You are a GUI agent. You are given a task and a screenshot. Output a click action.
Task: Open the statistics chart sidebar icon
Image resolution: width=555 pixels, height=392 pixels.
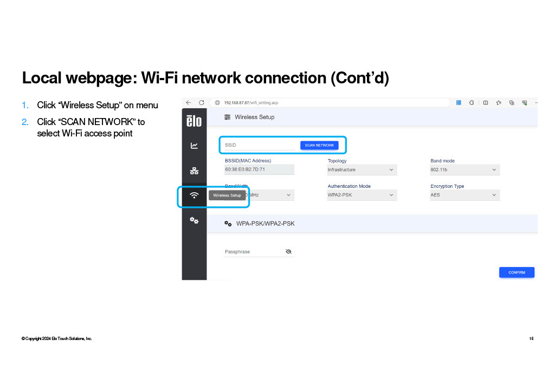click(194, 146)
